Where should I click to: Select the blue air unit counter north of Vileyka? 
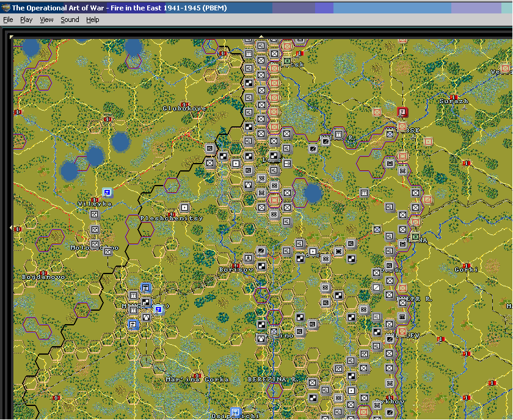point(107,192)
